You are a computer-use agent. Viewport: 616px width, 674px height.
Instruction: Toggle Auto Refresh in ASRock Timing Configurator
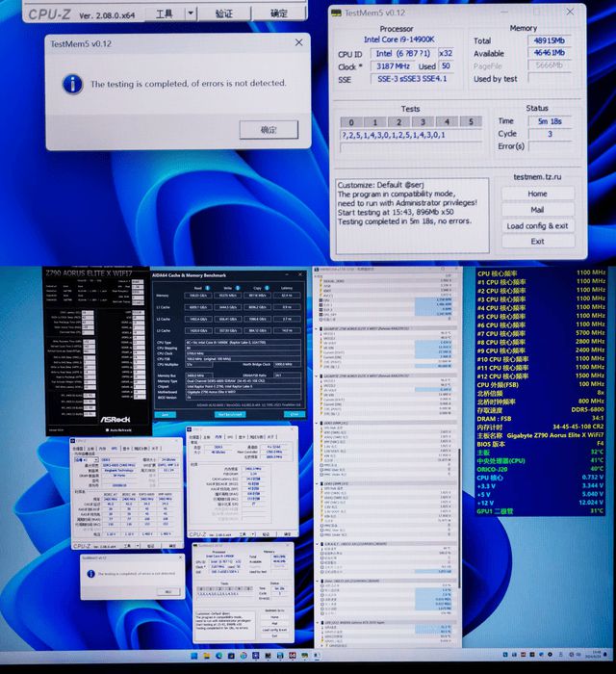pos(108,429)
